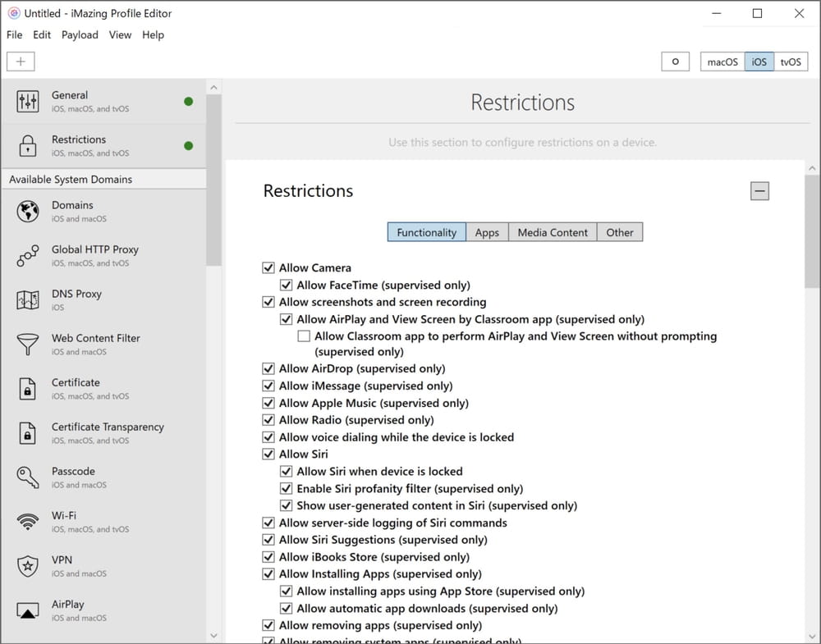Uncheck Allow Radio
This screenshot has height=644, width=821.
coord(268,420)
